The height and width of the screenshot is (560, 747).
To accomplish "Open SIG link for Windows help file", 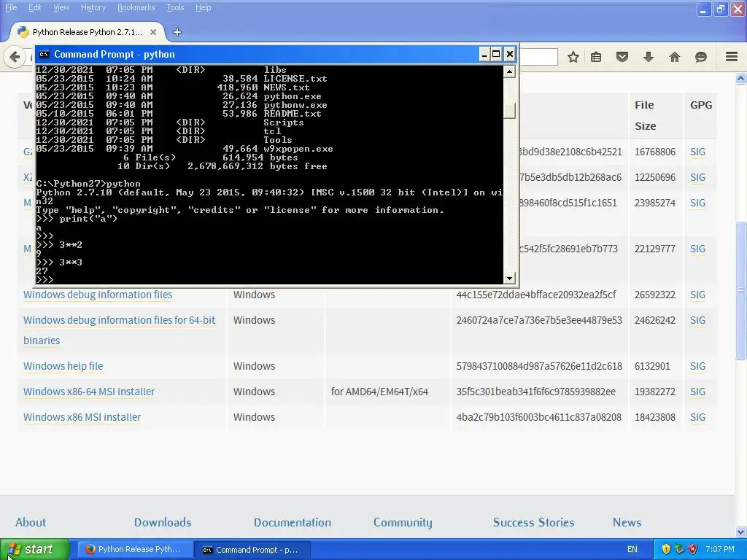I will [697, 366].
